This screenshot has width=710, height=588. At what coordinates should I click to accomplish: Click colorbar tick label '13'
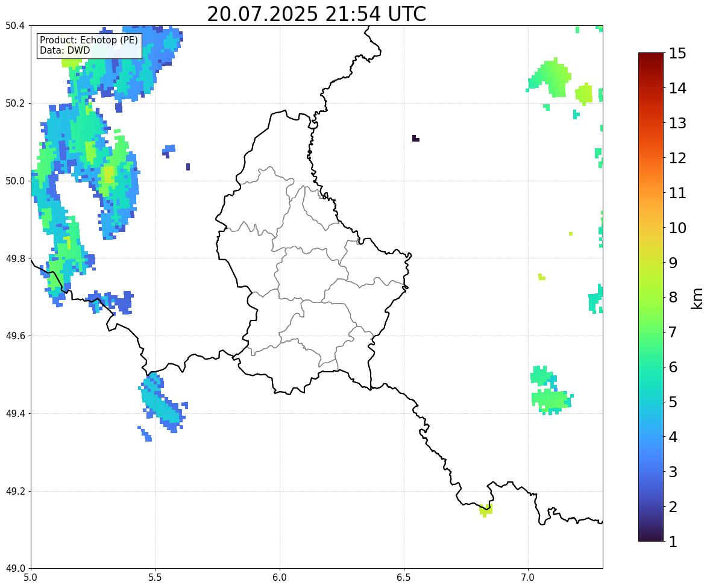click(x=677, y=123)
